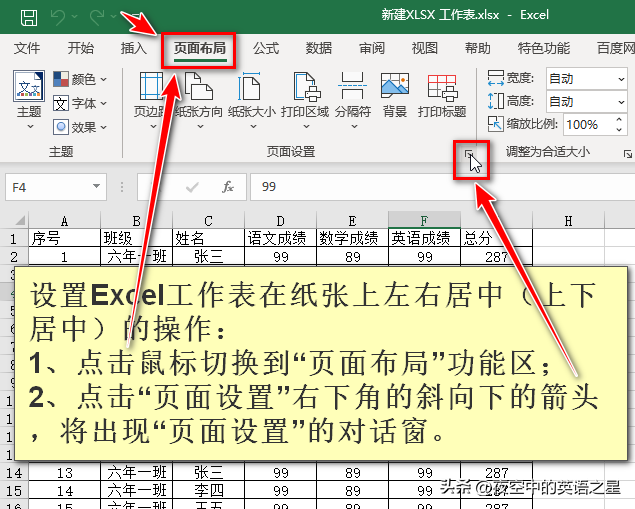The width and height of the screenshot is (635, 509).
Task: Switch to the 审阅 tab
Action: [372, 48]
